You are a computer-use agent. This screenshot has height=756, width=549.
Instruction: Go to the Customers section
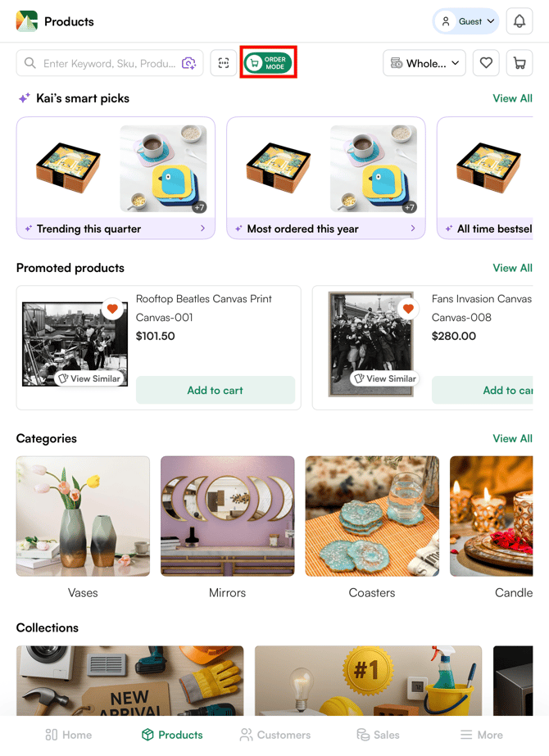(x=275, y=735)
